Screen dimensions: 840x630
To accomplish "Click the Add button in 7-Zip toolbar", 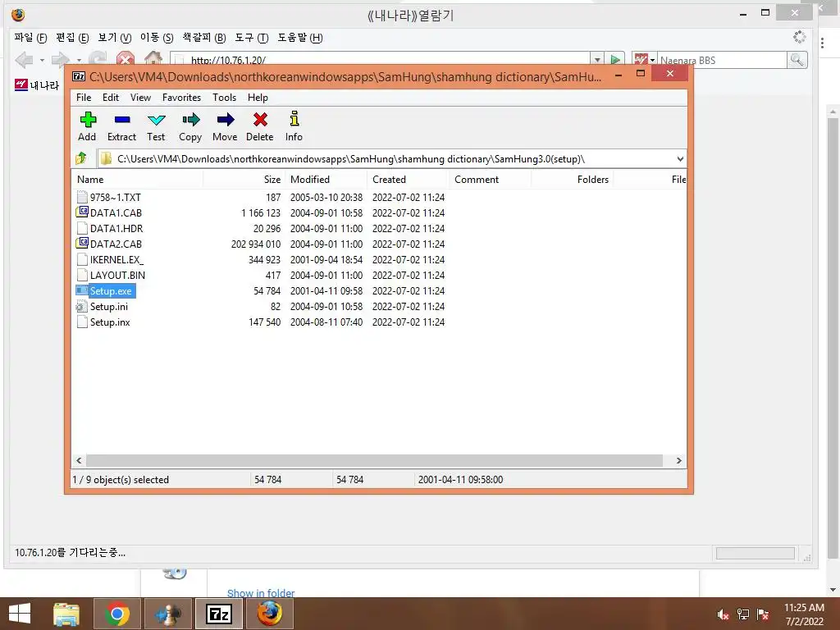I will (87, 126).
